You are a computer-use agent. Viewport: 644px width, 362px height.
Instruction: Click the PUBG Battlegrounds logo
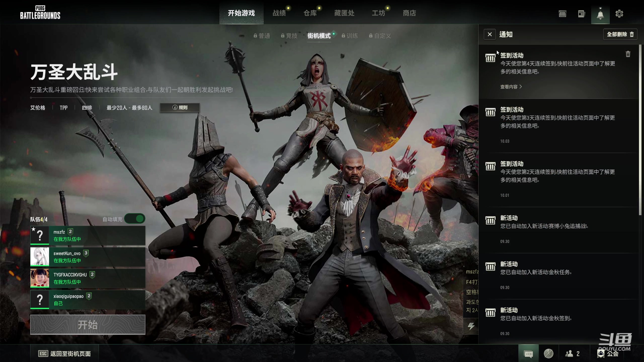[40, 13]
